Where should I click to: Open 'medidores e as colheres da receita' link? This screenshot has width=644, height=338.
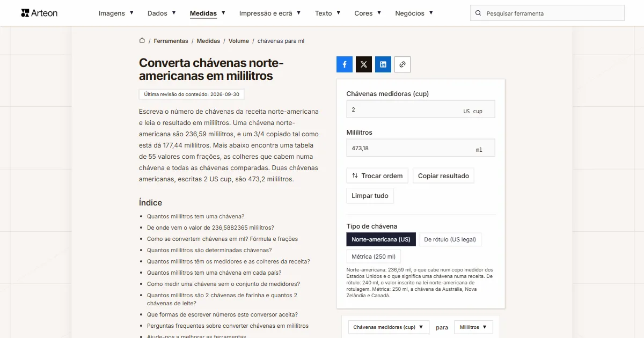tap(229, 261)
